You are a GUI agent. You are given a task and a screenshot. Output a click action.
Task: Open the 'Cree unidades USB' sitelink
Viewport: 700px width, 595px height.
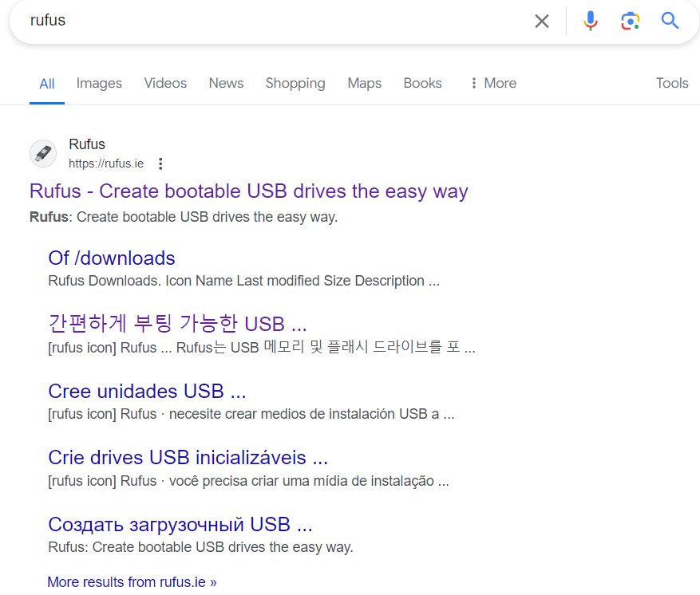[147, 391]
